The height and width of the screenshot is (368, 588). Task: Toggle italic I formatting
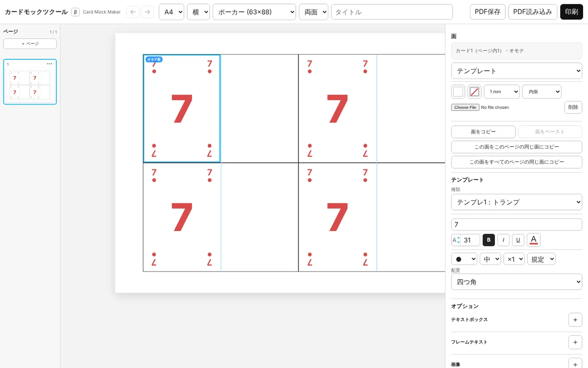[x=503, y=240]
